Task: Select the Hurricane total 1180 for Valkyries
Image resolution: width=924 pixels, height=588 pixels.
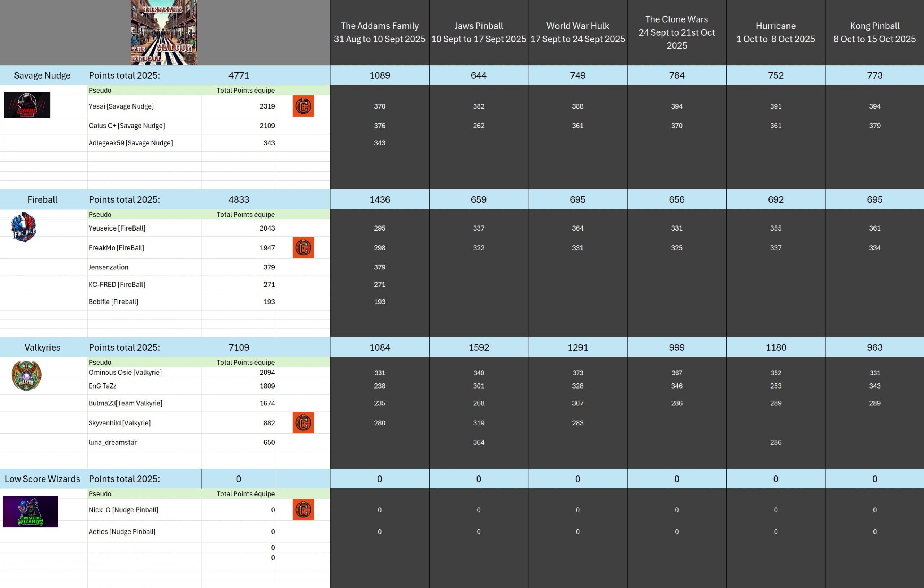Action: 776,347
